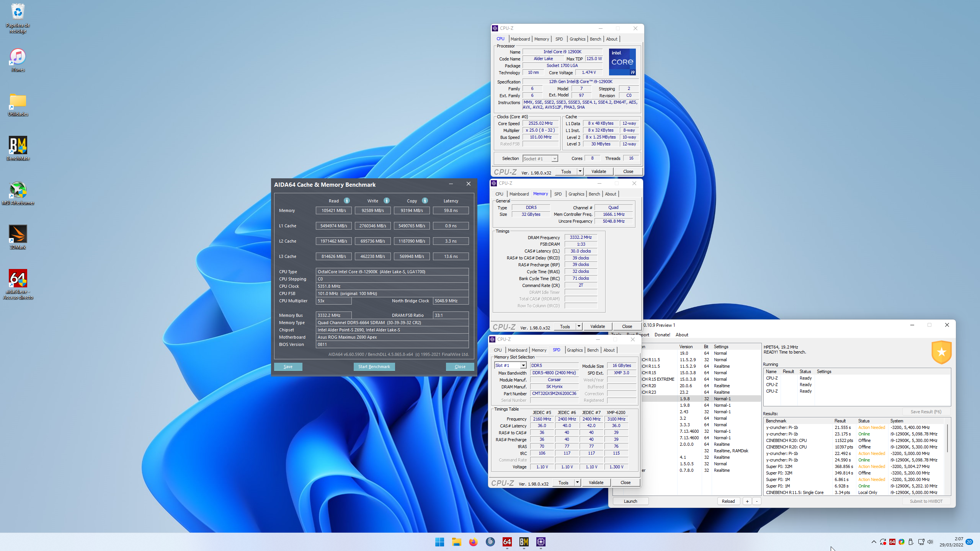This screenshot has width=980, height=551.
Task: Switch to Bench tab in top CPU-Z window
Action: pyautogui.click(x=595, y=39)
